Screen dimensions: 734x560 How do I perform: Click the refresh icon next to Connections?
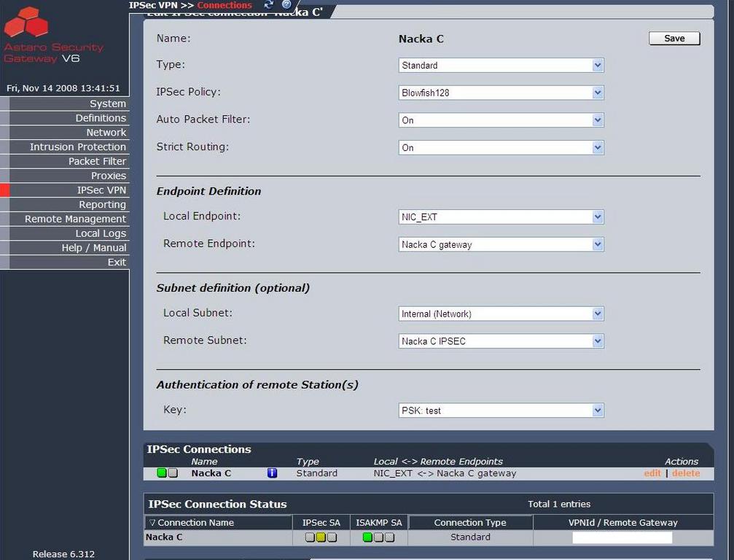coord(268,4)
